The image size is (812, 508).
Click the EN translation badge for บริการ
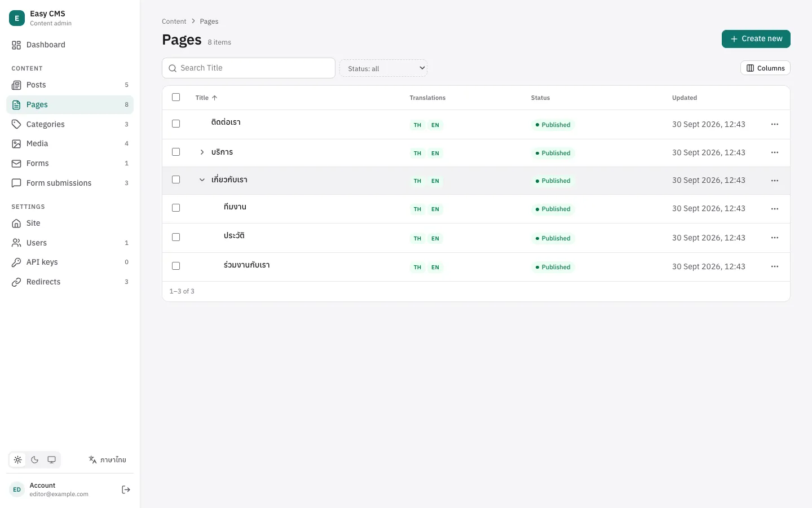coord(435,153)
